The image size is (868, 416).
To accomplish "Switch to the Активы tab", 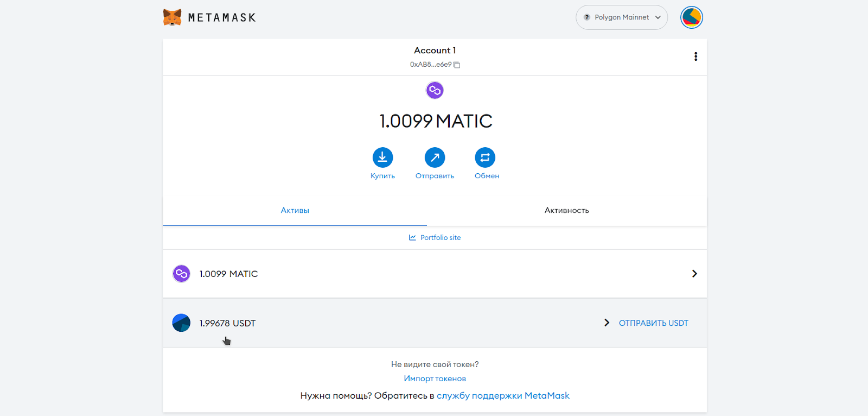I will pos(295,210).
